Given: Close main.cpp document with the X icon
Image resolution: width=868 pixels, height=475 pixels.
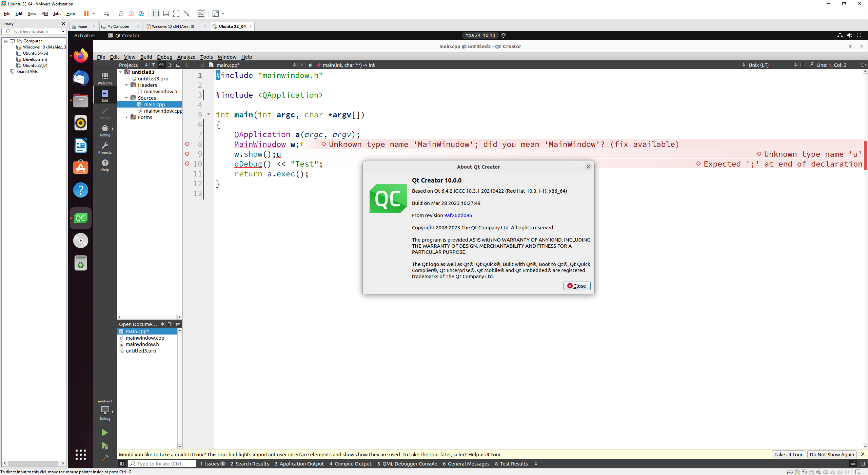Looking at the screenshot, I should click(301, 65).
